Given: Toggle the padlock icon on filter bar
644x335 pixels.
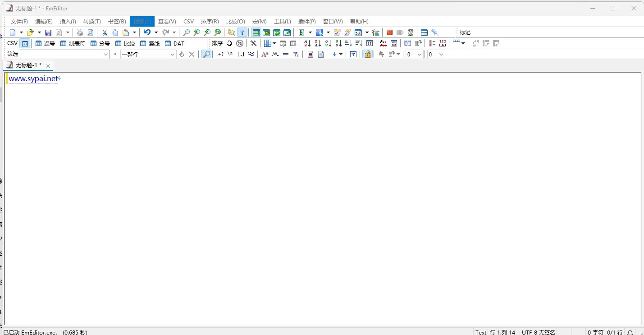Looking at the screenshot, I should (x=367, y=54).
